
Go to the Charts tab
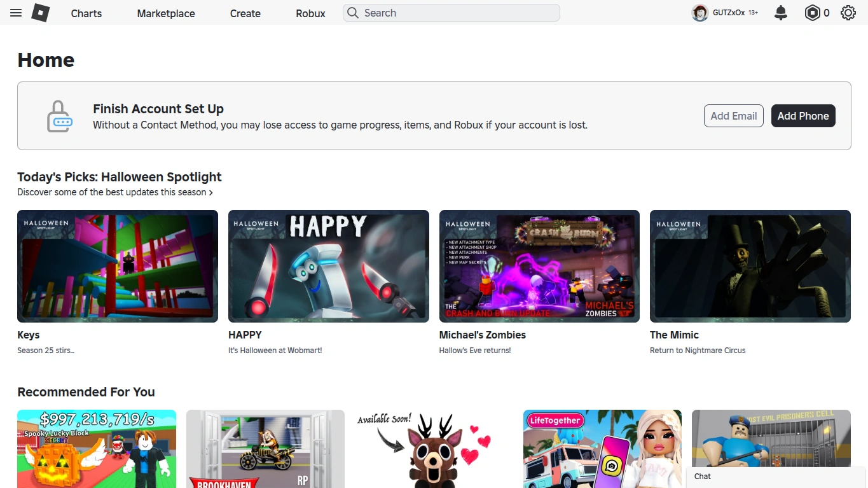coord(86,13)
